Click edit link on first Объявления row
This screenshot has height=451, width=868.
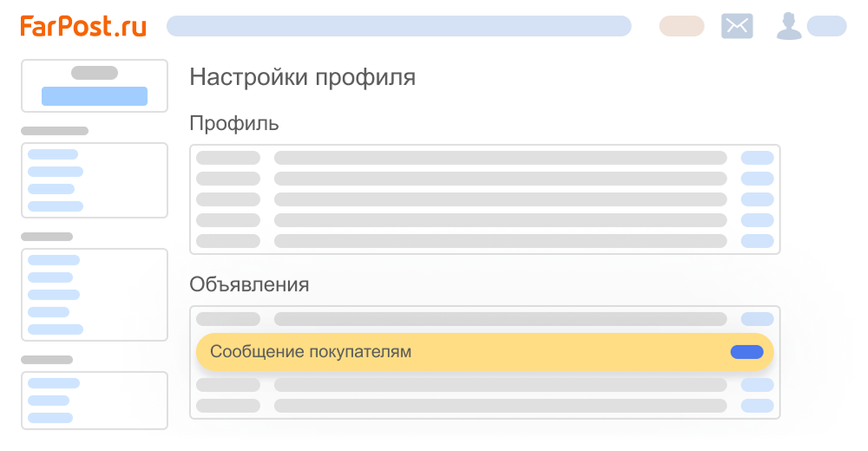point(757,319)
